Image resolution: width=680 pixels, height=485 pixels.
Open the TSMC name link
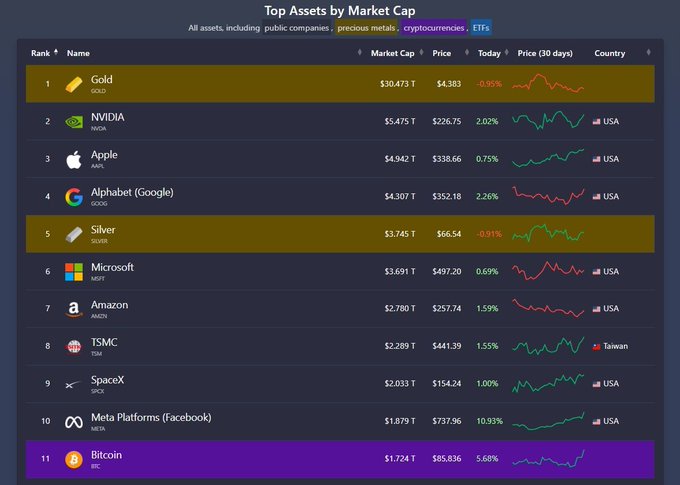(104, 342)
